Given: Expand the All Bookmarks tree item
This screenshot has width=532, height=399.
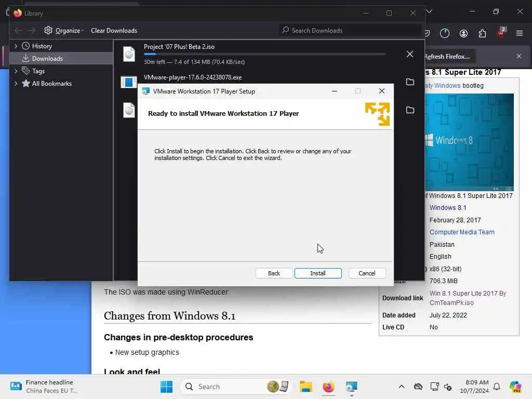Looking at the screenshot, I should (x=16, y=84).
